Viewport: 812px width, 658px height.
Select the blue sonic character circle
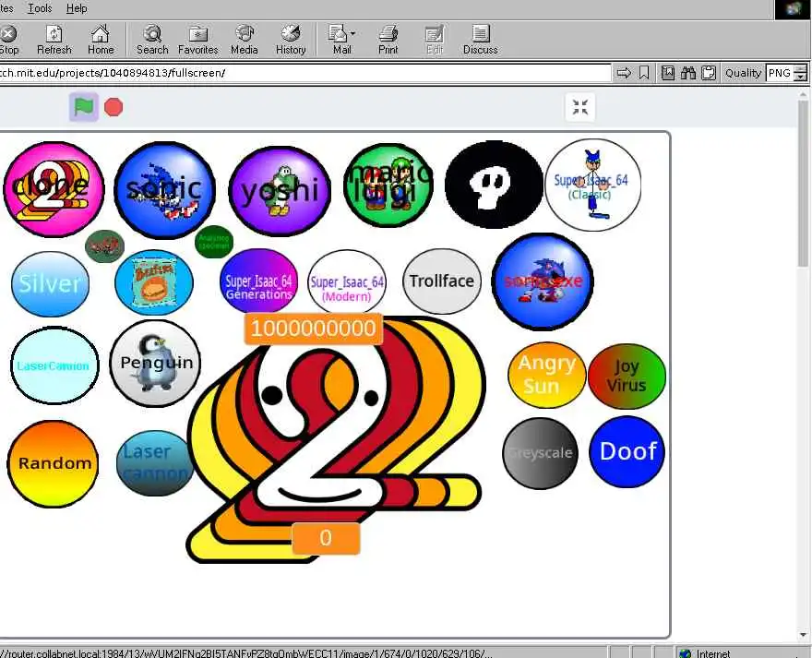point(164,190)
